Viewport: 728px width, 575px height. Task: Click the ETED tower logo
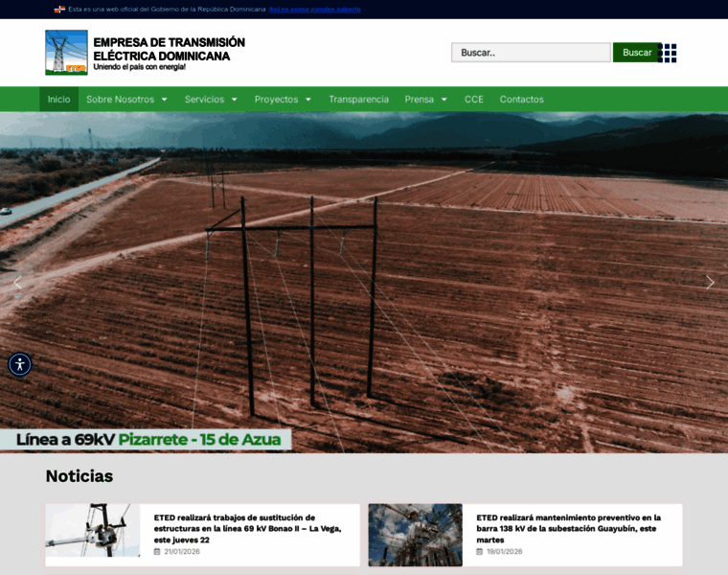66,53
